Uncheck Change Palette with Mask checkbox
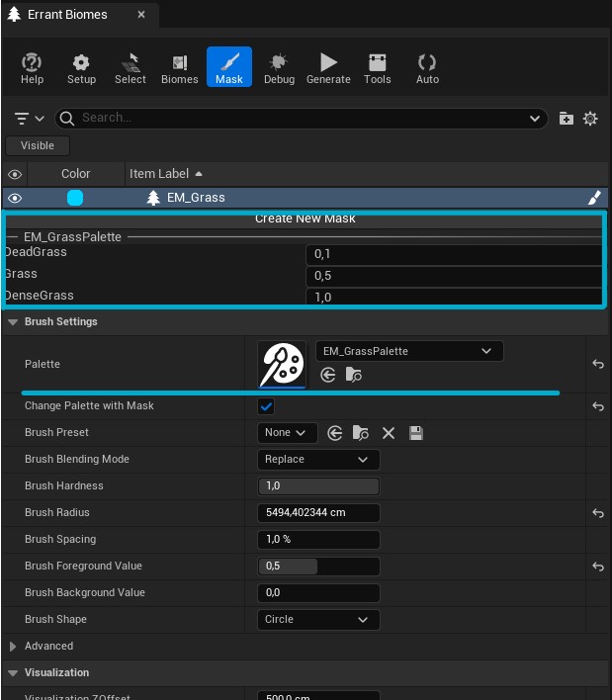 [x=266, y=406]
